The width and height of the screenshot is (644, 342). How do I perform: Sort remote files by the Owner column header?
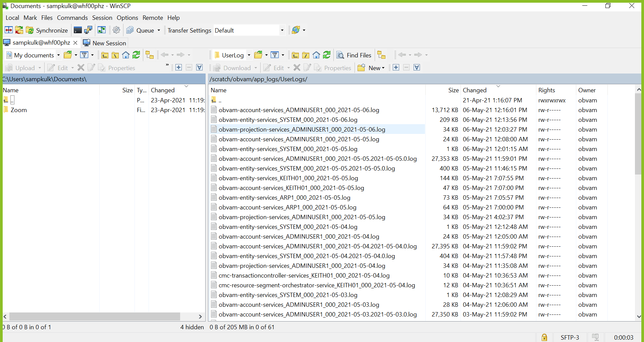click(587, 90)
